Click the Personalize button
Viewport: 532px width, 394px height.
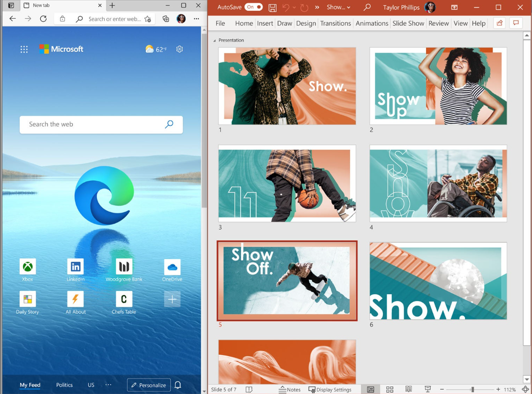(149, 385)
